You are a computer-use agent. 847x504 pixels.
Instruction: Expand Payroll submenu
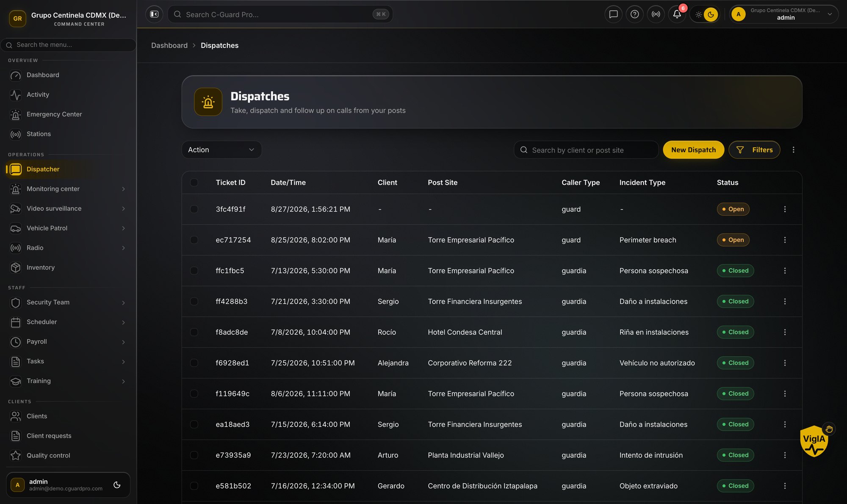point(123,342)
